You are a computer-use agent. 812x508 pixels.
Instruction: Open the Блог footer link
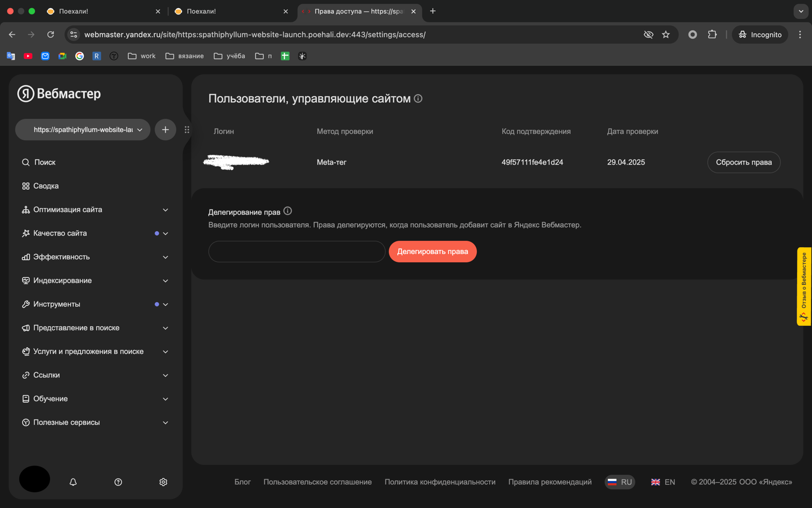pyautogui.click(x=242, y=482)
